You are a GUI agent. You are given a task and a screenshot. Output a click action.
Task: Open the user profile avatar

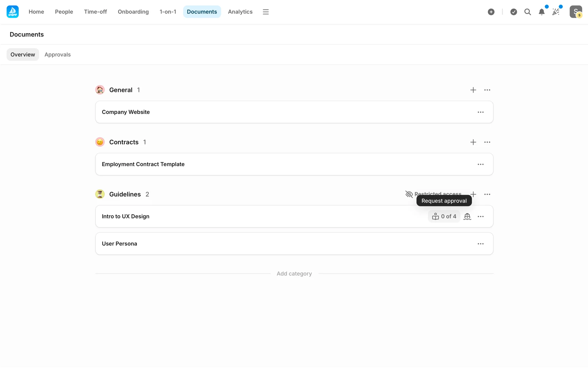(x=575, y=12)
